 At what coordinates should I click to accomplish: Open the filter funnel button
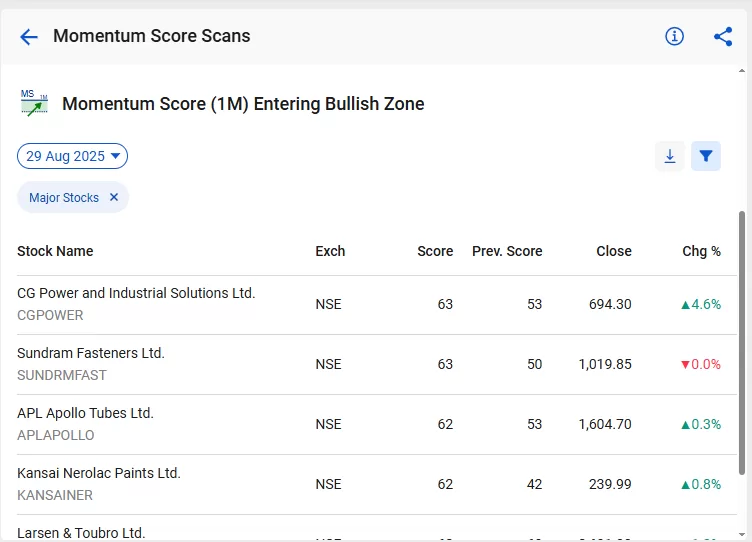[705, 156]
